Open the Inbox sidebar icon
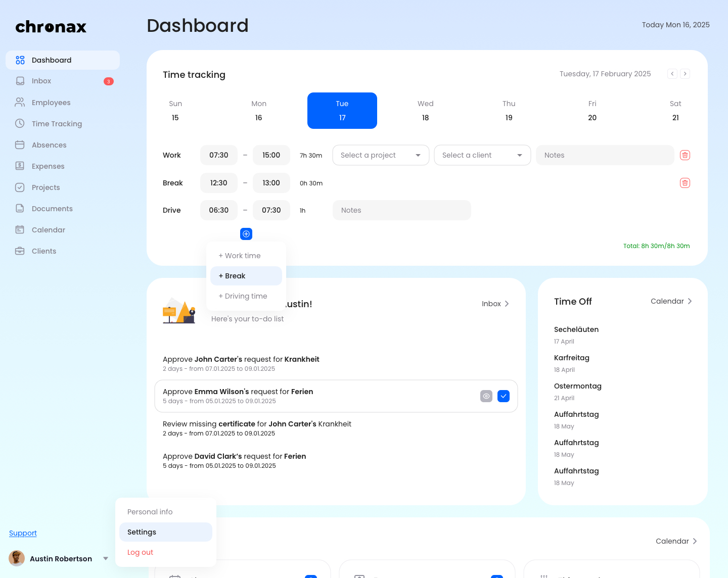 pos(20,81)
